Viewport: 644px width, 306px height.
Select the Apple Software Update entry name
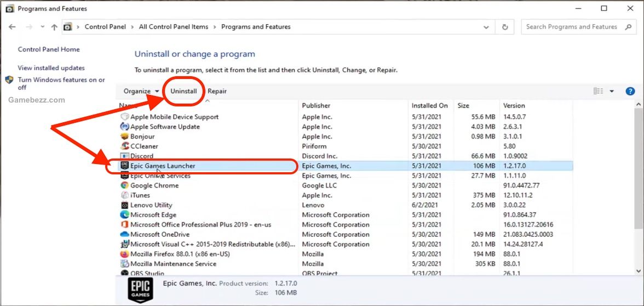(x=165, y=127)
